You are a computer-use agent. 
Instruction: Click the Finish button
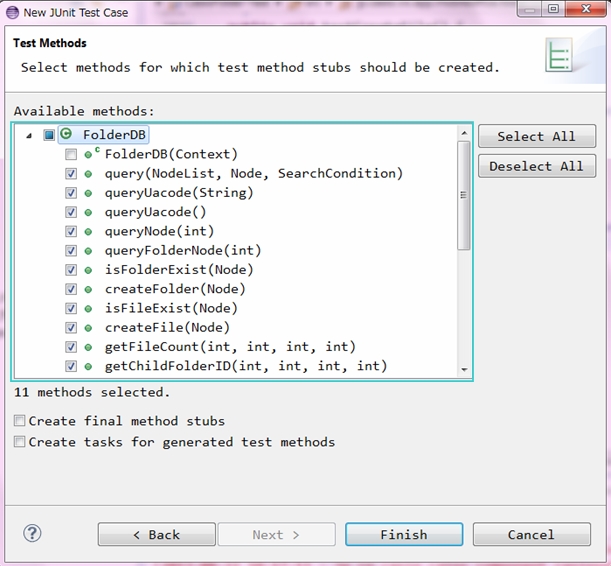click(404, 534)
